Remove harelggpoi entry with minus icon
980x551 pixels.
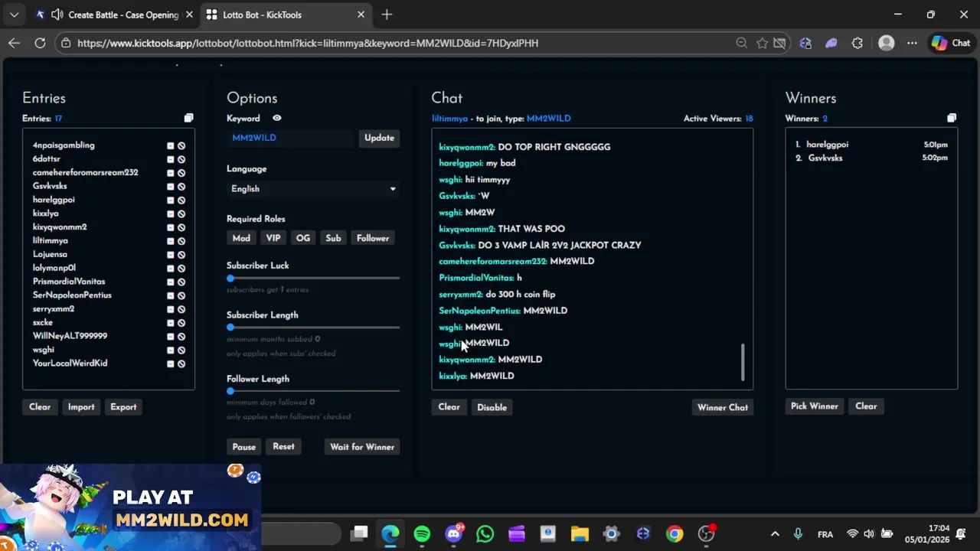171,200
